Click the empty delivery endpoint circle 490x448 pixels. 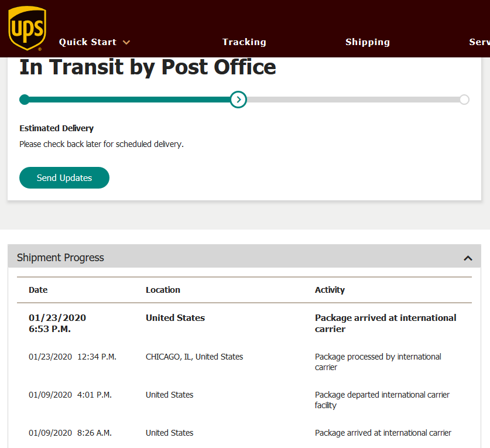[x=464, y=100]
